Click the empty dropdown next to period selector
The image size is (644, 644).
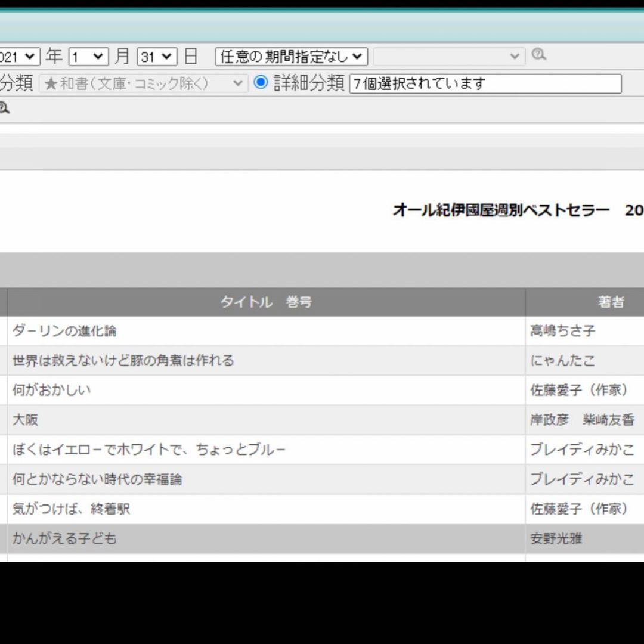(x=449, y=57)
